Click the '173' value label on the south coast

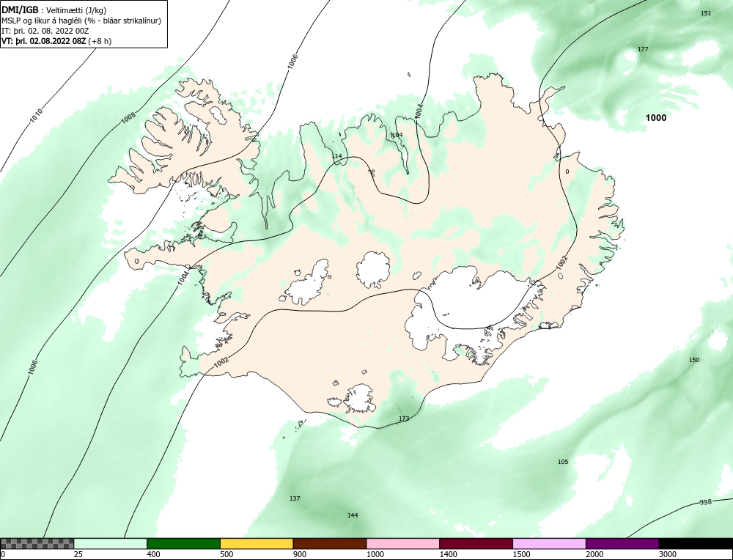tap(404, 419)
